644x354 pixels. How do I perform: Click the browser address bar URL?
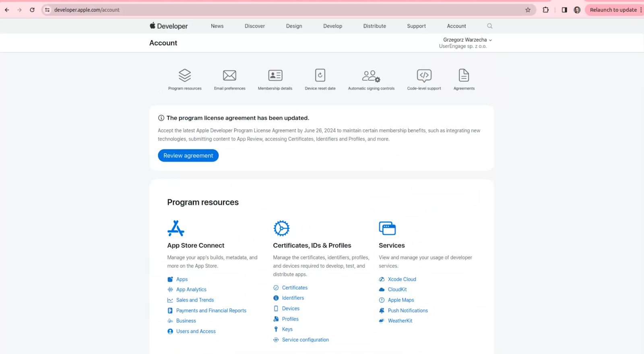click(87, 10)
